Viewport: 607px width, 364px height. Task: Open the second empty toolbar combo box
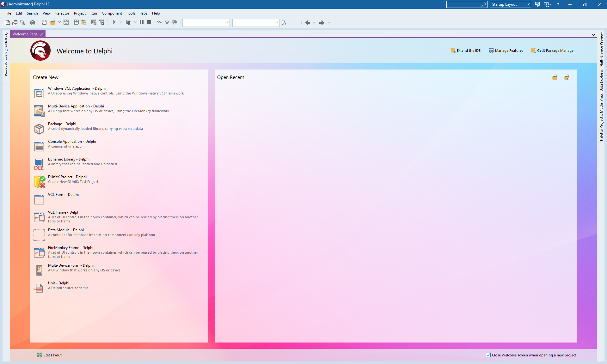tap(256, 22)
